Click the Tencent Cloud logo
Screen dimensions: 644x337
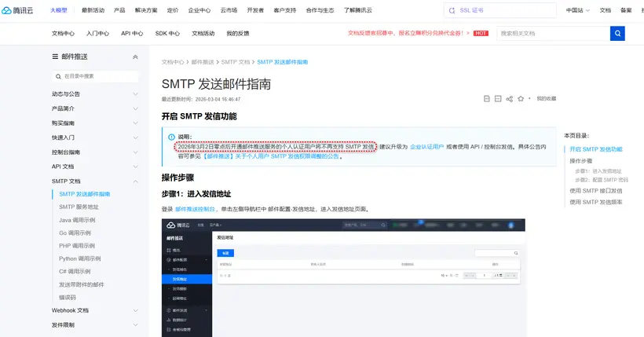[17, 10]
